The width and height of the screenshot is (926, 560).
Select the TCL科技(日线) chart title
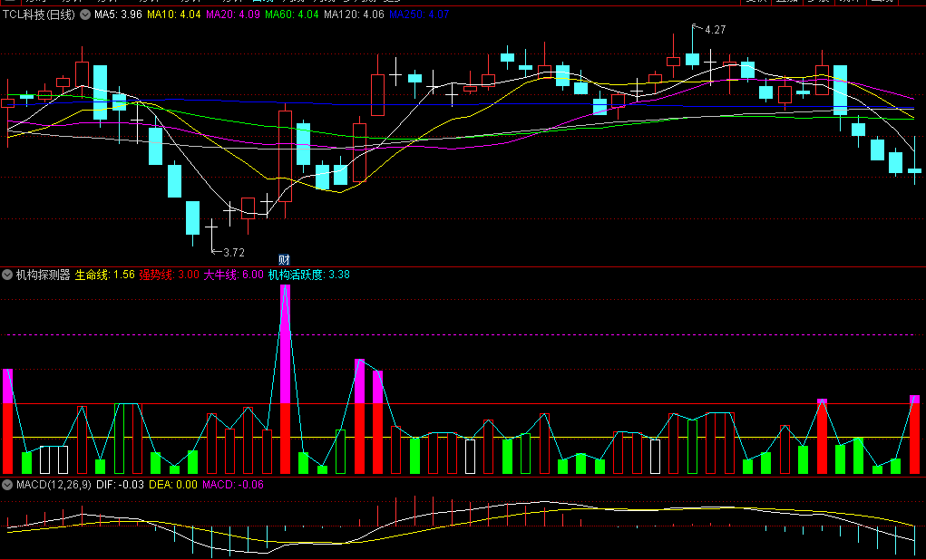pyautogui.click(x=39, y=14)
